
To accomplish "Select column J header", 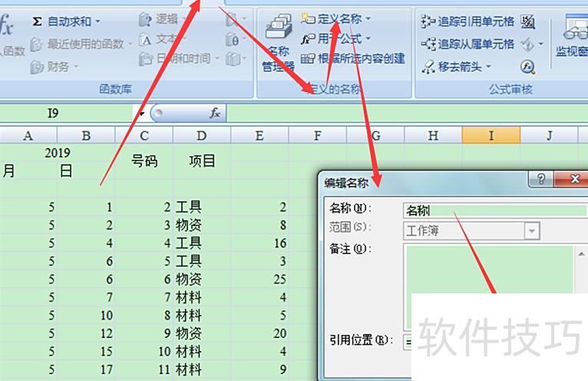I will tap(550, 135).
